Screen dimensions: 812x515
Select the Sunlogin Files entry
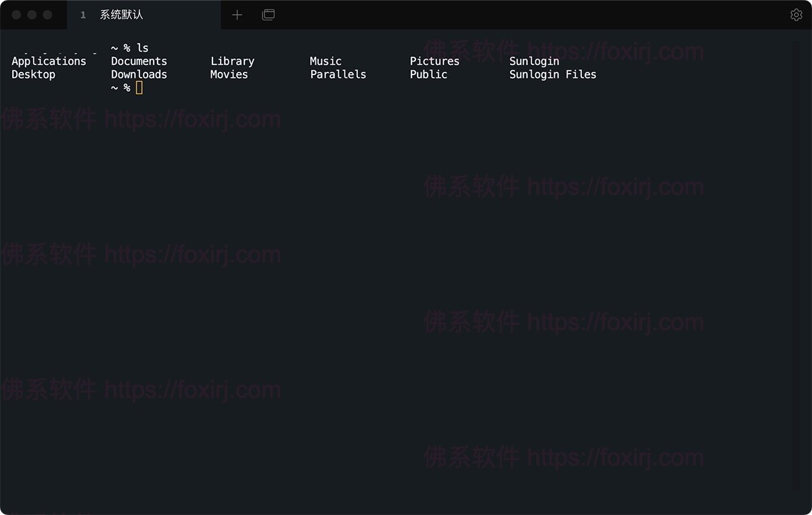pos(553,74)
